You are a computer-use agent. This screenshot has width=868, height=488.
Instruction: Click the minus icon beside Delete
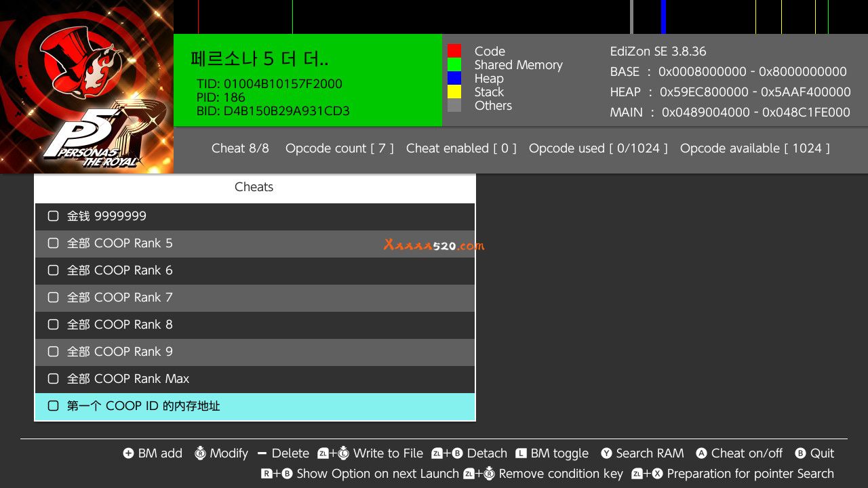coord(262,453)
